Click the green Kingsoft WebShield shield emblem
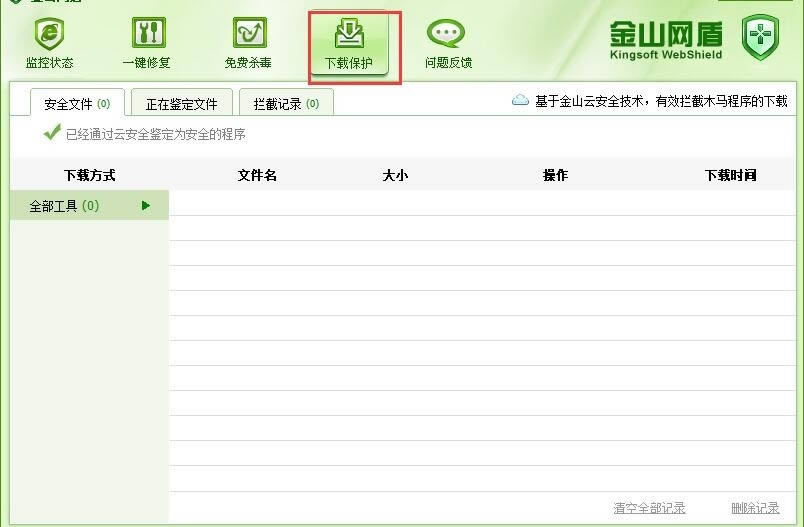Screen dimensions: 804x527 (x=760, y=38)
